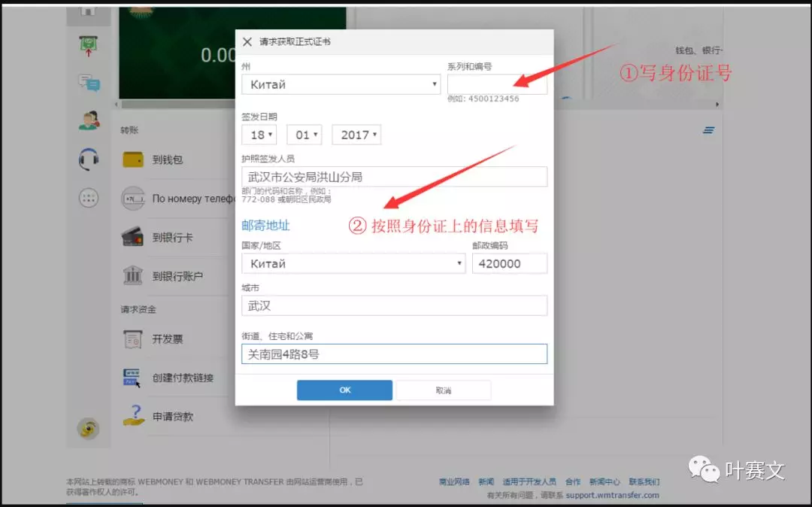
Task: Open the apps grid icon at sidebar bottom
Action: point(89,198)
